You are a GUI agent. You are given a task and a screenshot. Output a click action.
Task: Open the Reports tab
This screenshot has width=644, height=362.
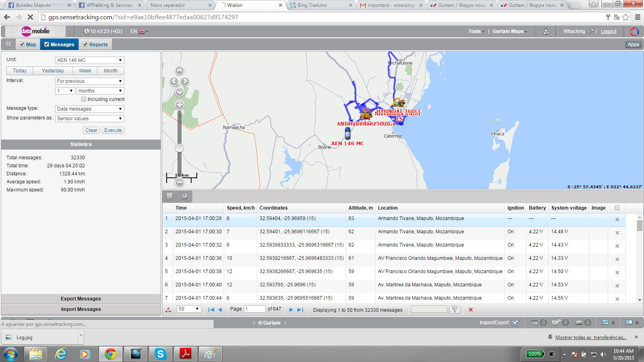tap(95, 45)
